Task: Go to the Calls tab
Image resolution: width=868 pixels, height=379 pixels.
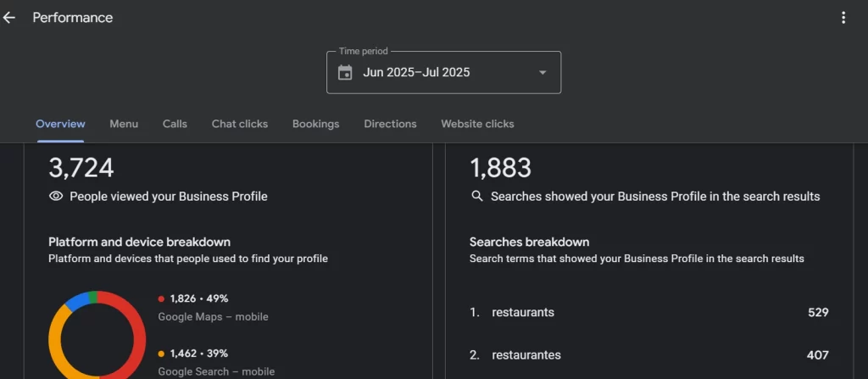Action: 175,124
